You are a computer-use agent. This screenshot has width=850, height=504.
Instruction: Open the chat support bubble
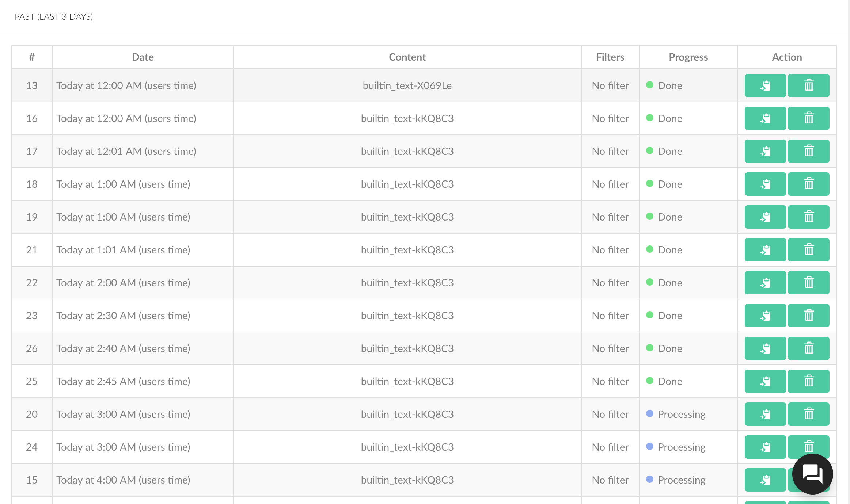812,474
